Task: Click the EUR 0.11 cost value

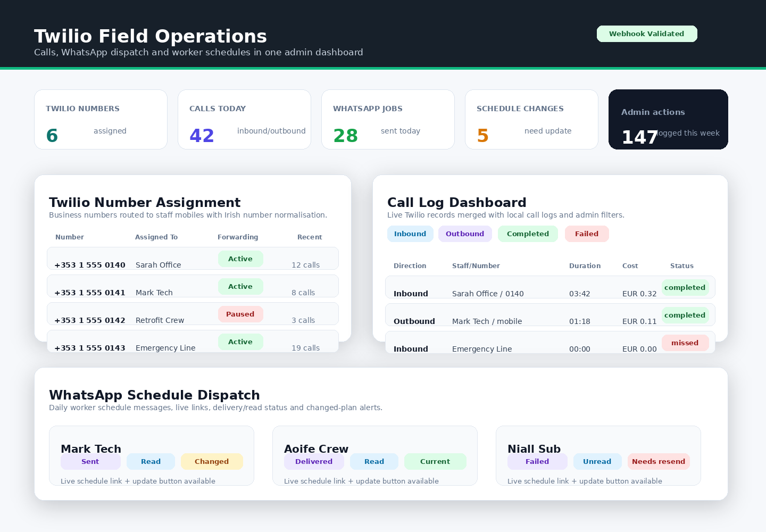Action: (x=639, y=321)
